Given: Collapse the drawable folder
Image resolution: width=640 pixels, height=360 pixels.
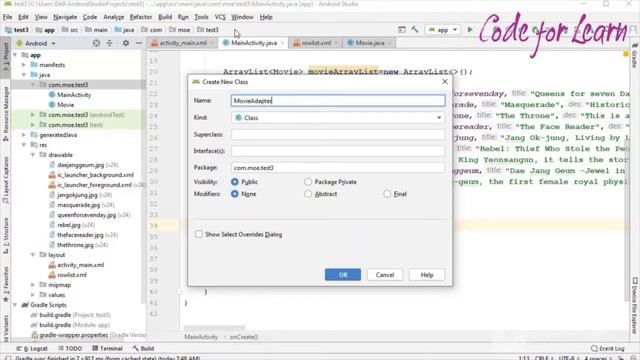Looking at the screenshot, I should [33, 155].
